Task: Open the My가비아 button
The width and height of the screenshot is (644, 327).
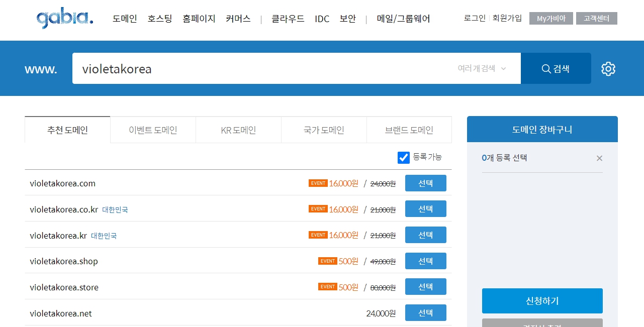Action: point(551,19)
